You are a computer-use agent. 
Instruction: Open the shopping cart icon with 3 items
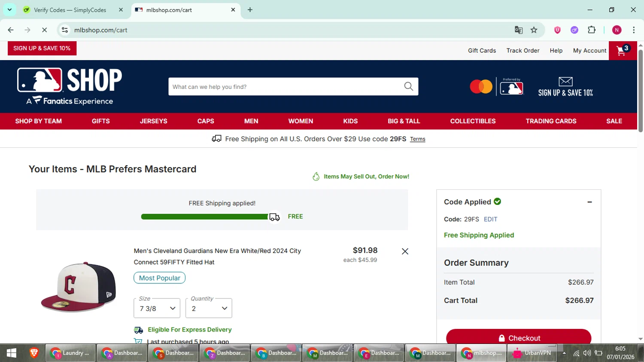[623, 51]
